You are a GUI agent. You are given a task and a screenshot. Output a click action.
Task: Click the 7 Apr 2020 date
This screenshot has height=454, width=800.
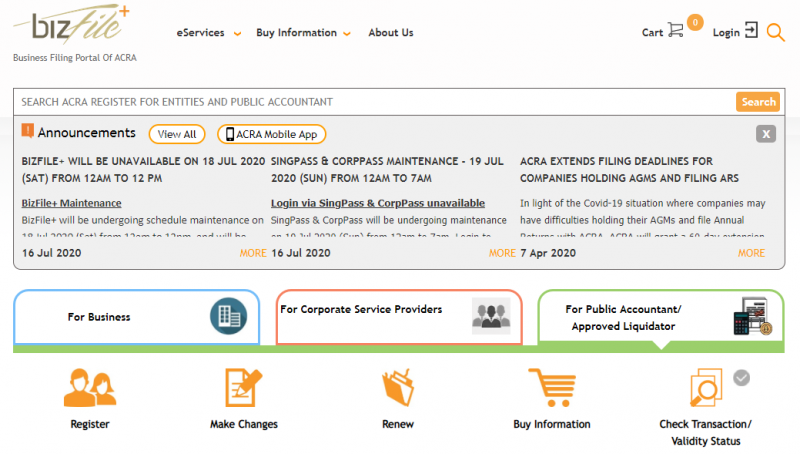pos(548,253)
